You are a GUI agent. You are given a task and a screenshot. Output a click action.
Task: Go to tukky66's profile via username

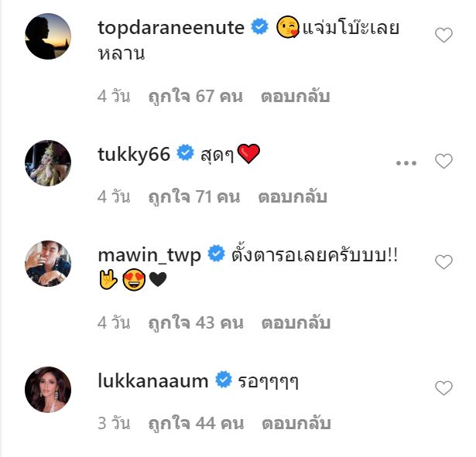click(x=134, y=154)
